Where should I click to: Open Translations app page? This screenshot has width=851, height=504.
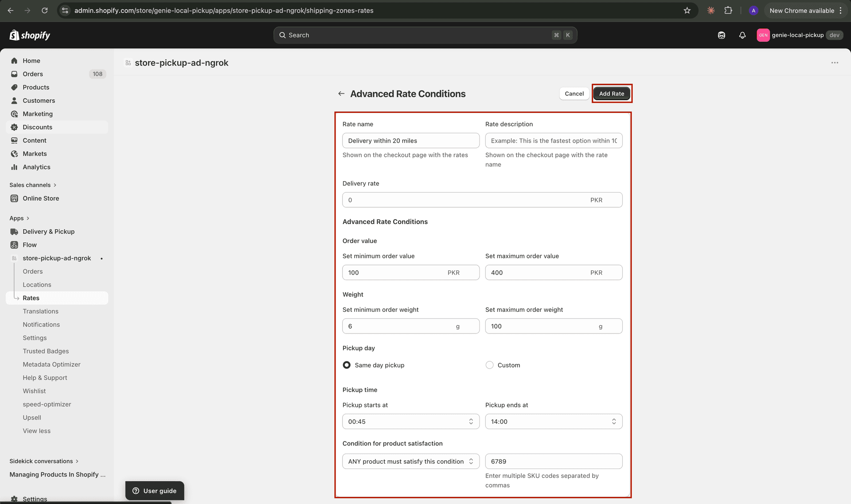tap(40, 311)
